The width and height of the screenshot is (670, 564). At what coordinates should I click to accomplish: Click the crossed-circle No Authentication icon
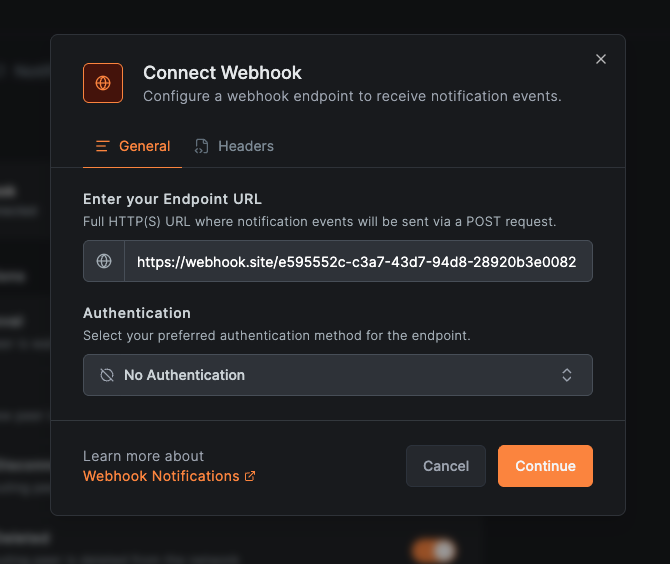(x=107, y=375)
